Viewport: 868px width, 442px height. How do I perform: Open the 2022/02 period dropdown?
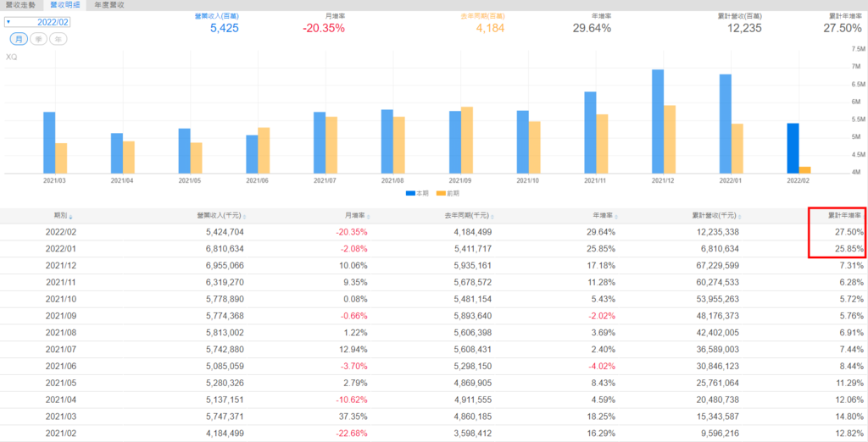pyautogui.click(x=37, y=22)
